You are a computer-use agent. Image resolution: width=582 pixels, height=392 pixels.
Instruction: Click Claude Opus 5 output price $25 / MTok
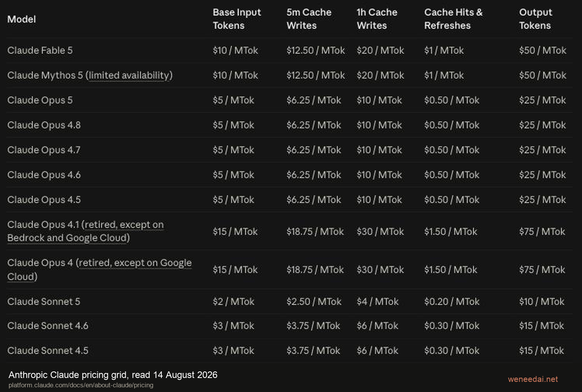pyautogui.click(x=543, y=100)
